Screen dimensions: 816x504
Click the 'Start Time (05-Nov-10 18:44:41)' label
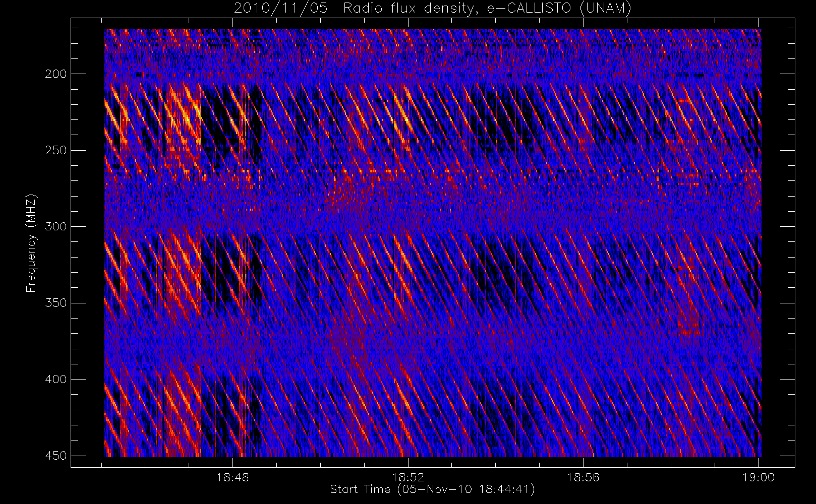(x=432, y=489)
